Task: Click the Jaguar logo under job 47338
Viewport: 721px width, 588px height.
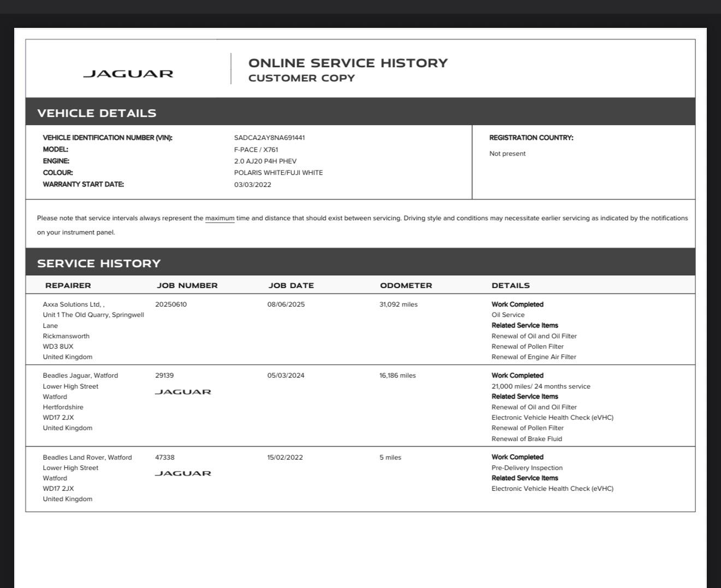Action: 183,473
